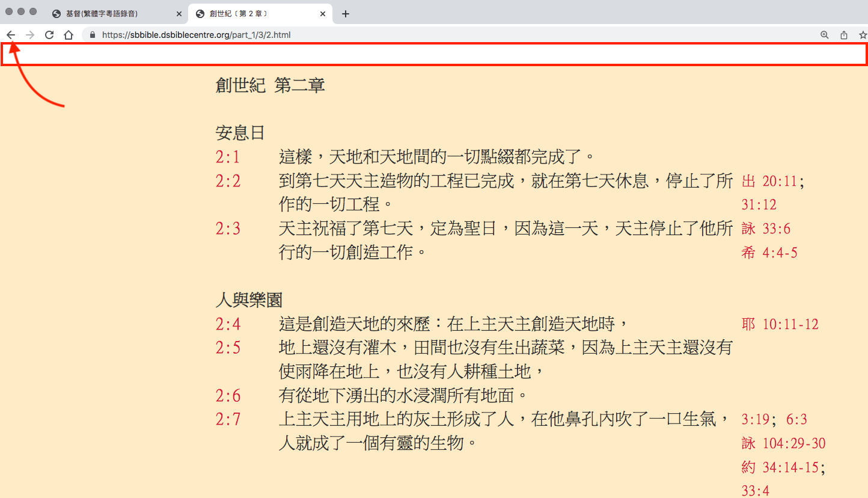
Task: Open the page zoom magnifier control
Action: (824, 34)
